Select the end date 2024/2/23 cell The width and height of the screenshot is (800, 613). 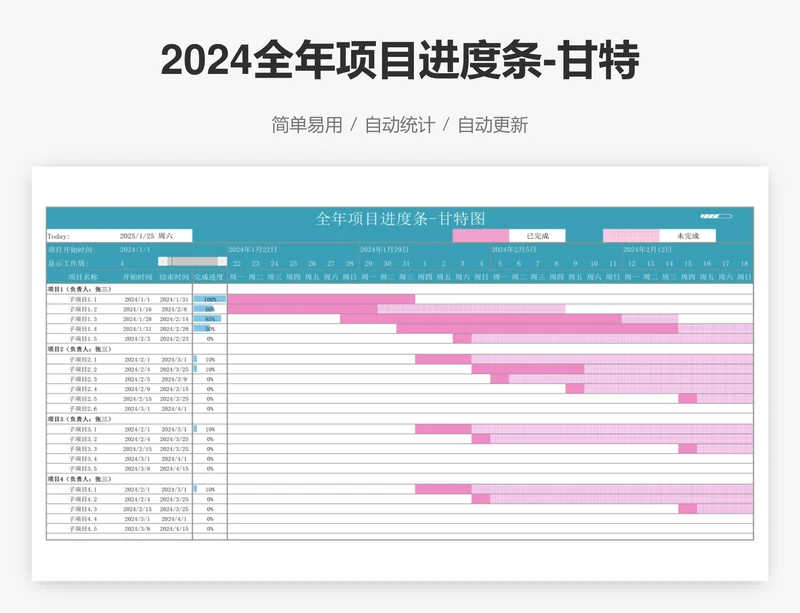(x=174, y=339)
